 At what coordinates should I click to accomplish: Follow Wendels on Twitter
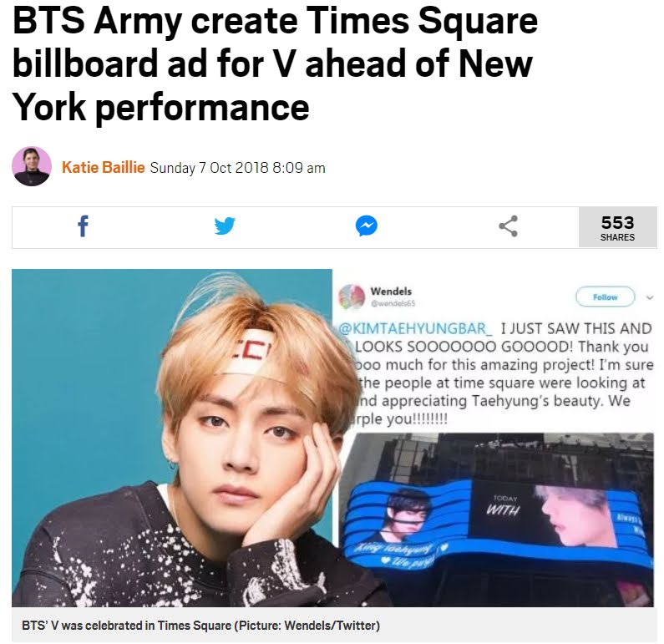(606, 297)
